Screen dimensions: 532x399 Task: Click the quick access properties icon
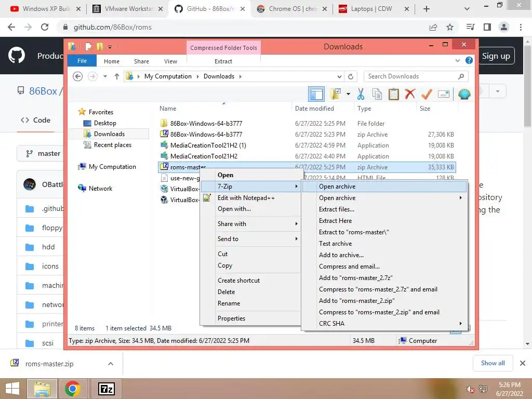pos(88,46)
